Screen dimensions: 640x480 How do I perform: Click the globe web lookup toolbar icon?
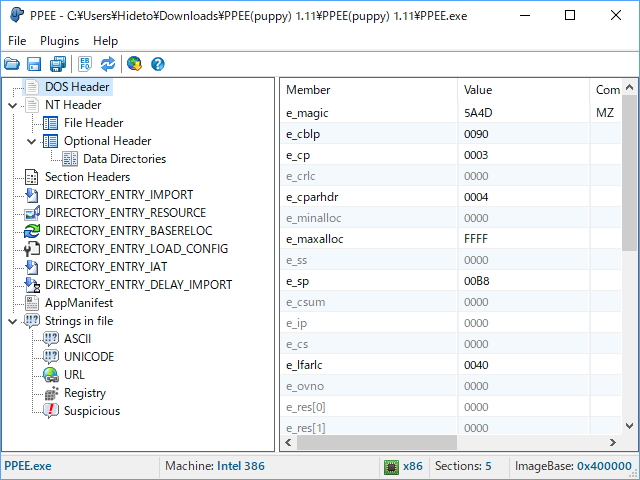[134, 64]
